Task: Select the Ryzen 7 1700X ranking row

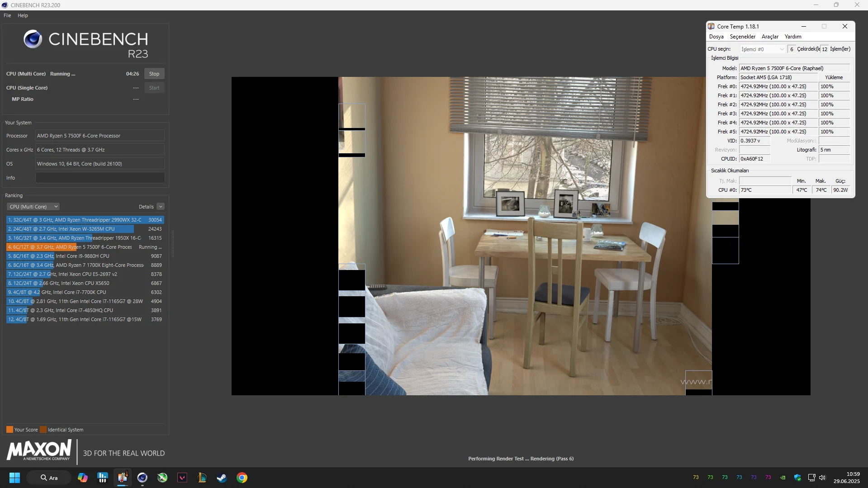Action: 85,265
